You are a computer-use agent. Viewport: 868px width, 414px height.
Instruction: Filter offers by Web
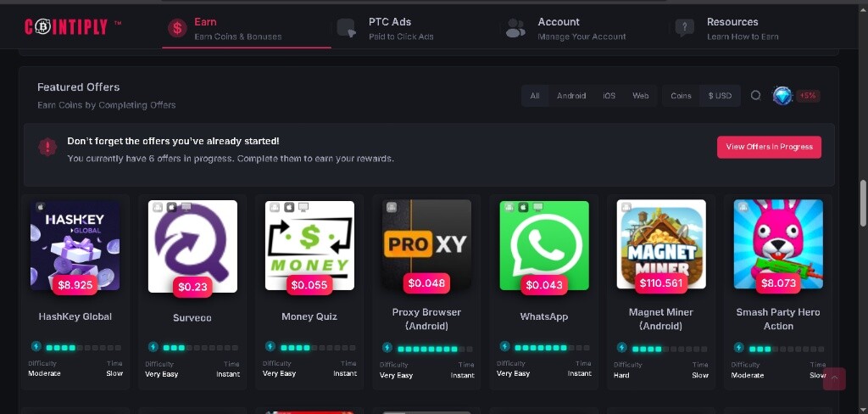point(641,96)
